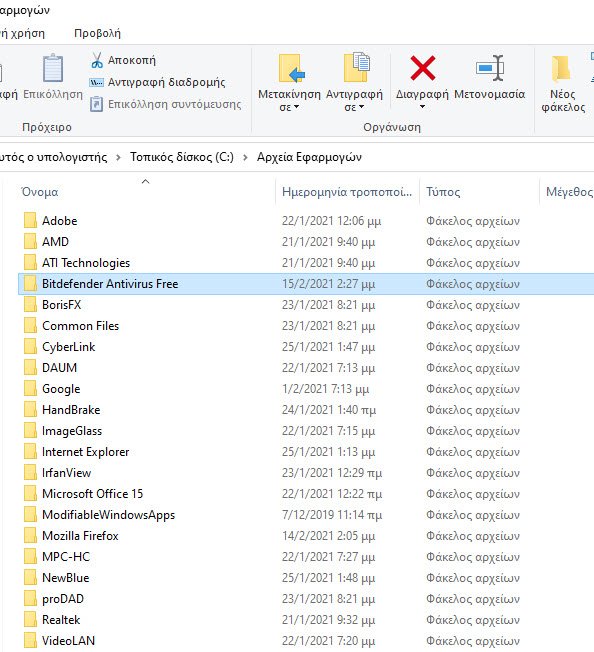594x652 pixels.
Task: Select the Microsoft Office 15 folder icon
Action: [x=30, y=494]
